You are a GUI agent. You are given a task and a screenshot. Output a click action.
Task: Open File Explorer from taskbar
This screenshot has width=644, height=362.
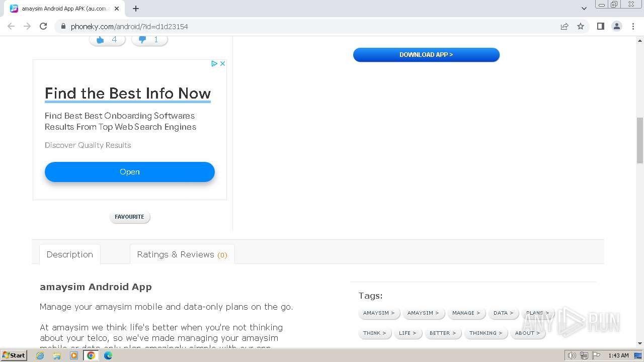tap(57, 355)
